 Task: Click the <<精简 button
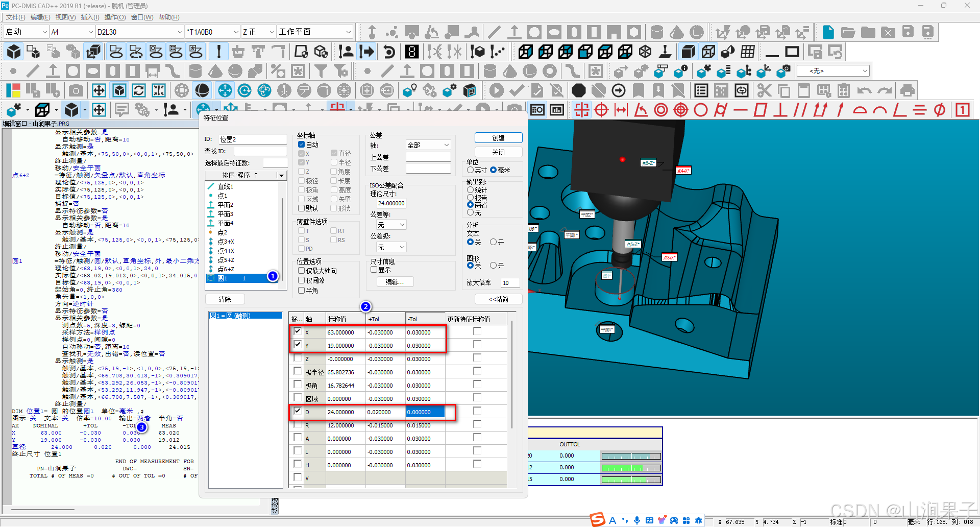coord(498,299)
